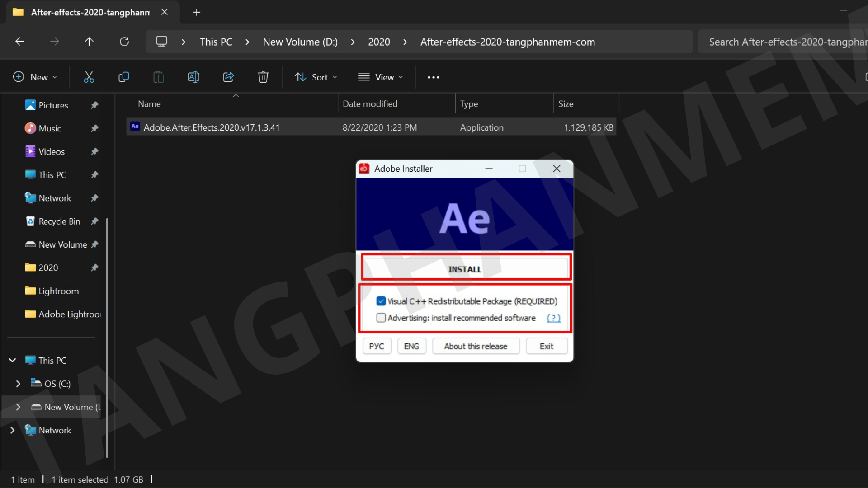Image resolution: width=868 pixels, height=488 pixels.
Task: Expand chevron after This PC in breadcrumb
Action: click(x=247, y=42)
